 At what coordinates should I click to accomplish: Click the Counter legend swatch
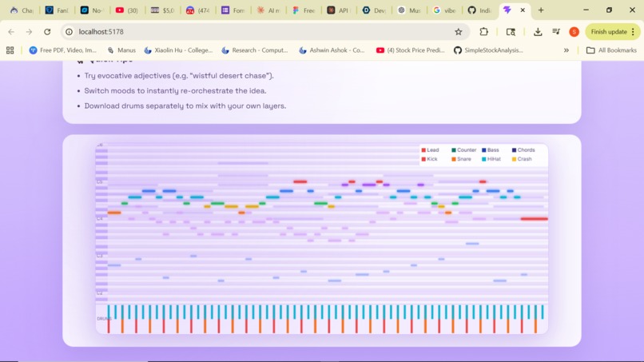click(x=453, y=150)
